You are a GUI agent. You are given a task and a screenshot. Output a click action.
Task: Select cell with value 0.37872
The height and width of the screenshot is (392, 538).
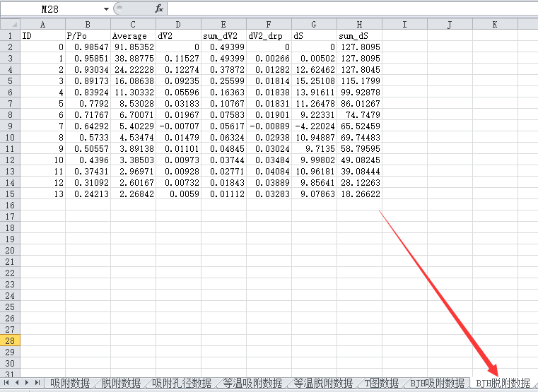(223, 69)
